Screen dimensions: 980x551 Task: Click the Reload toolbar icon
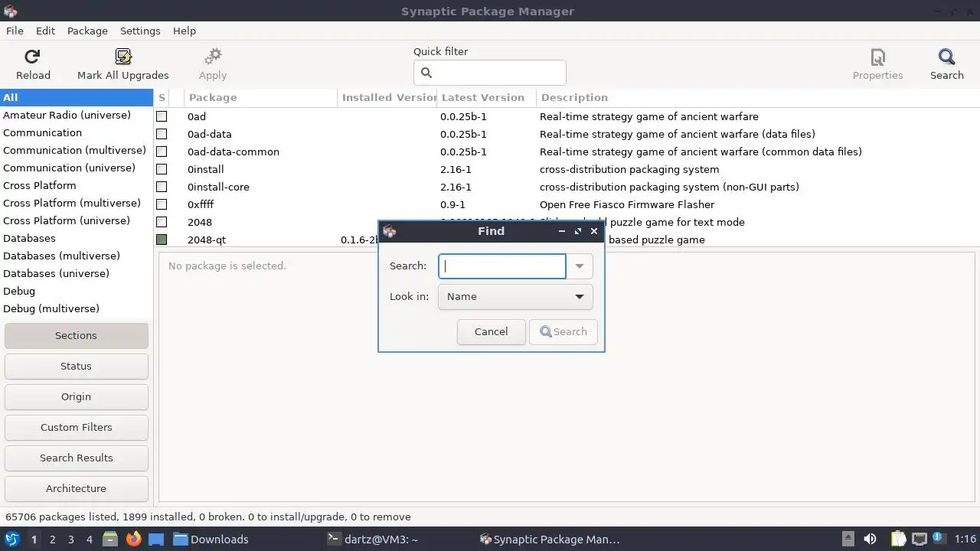pos(32,57)
